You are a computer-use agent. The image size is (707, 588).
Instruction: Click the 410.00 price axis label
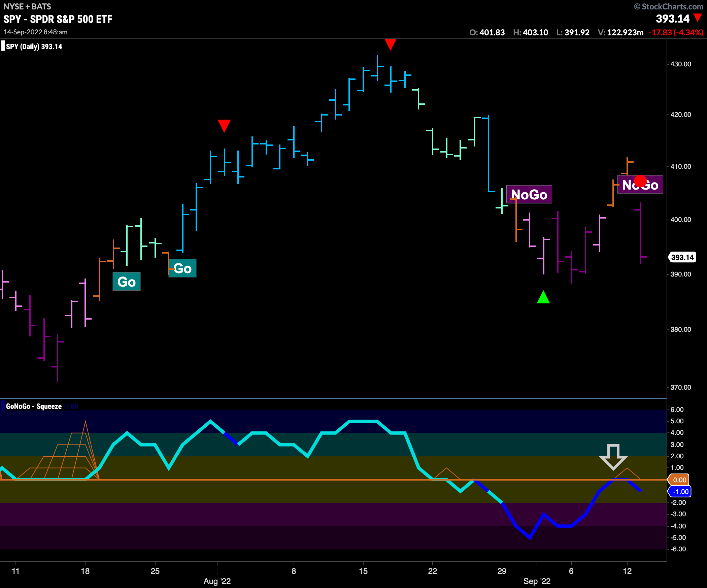tap(681, 166)
